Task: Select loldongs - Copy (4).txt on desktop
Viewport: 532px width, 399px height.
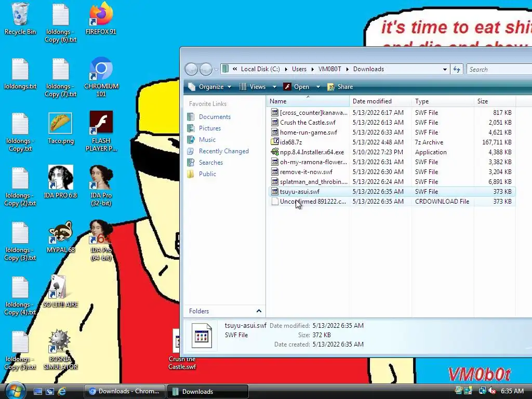Action: (x=20, y=296)
